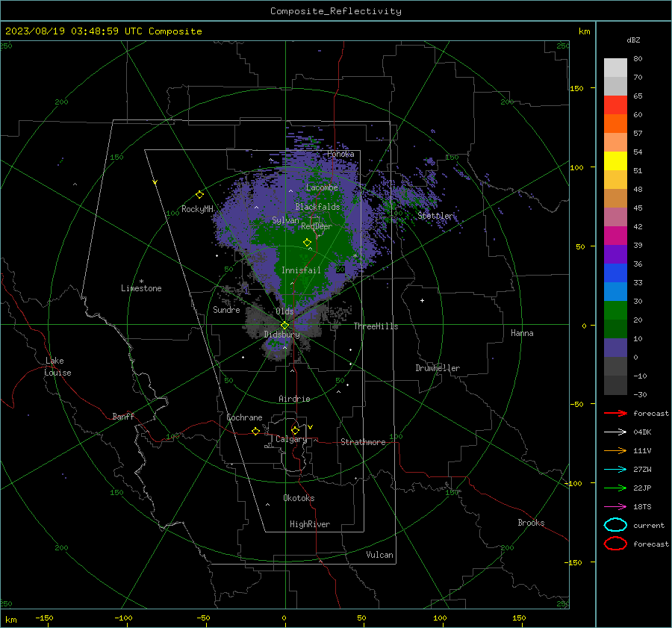Click the 04DK legend label
This screenshot has width=672, height=628.
click(642, 432)
